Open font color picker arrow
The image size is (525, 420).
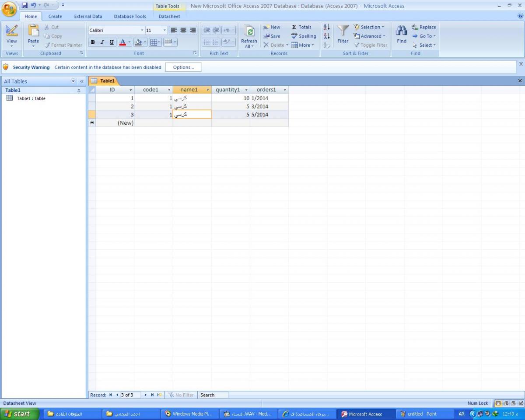tap(129, 42)
